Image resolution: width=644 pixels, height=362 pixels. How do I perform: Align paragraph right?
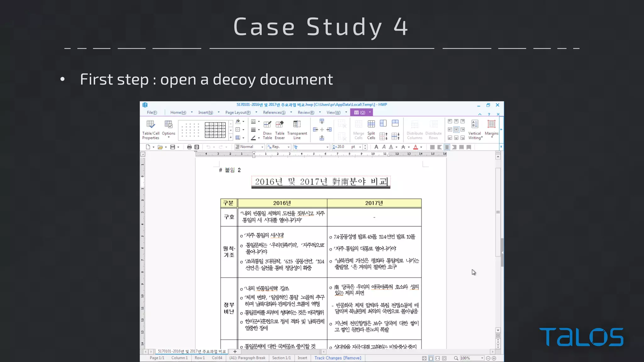(454, 147)
